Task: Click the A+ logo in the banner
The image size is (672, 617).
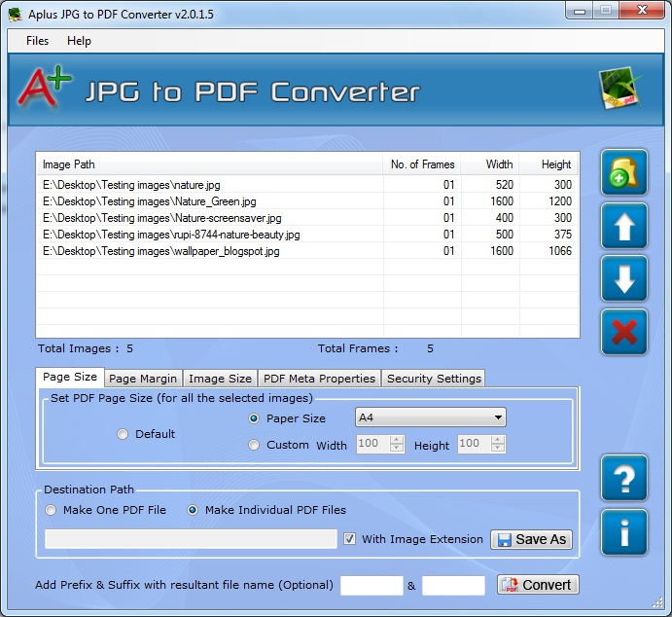Action: (x=44, y=87)
